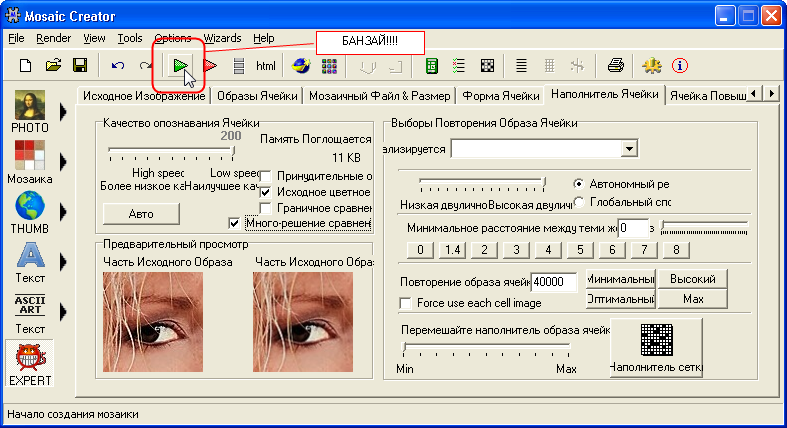Click the checkerboard pattern toolbar icon
The height and width of the screenshot is (428, 787).
[487, 66]
